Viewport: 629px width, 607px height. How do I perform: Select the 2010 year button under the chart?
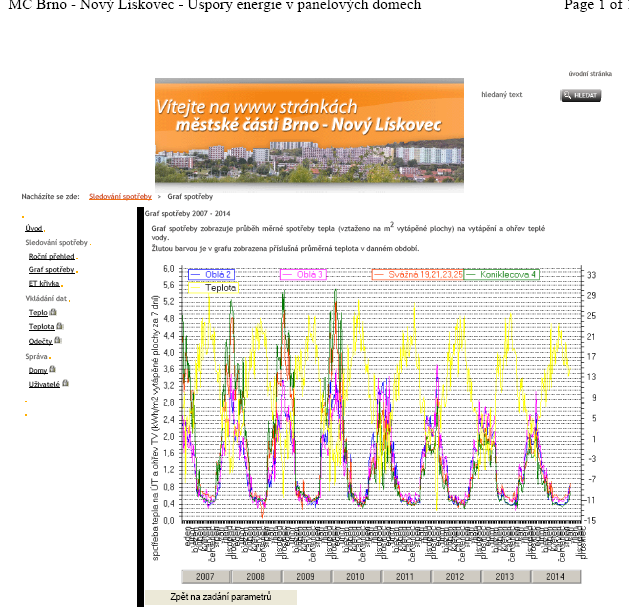click(355, 577)
